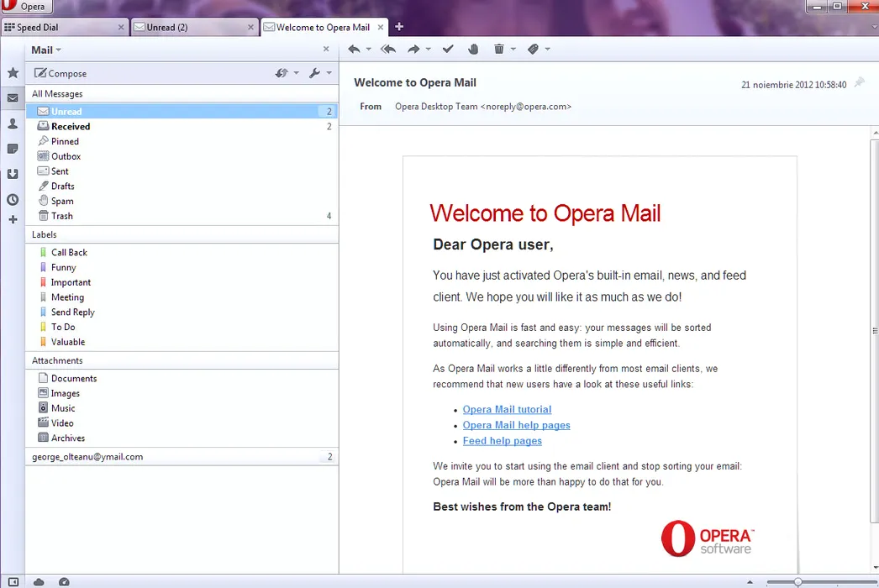Expand the Reply button dropdown arrow
This screenshot has height=588, width=879.
(368, 50)
